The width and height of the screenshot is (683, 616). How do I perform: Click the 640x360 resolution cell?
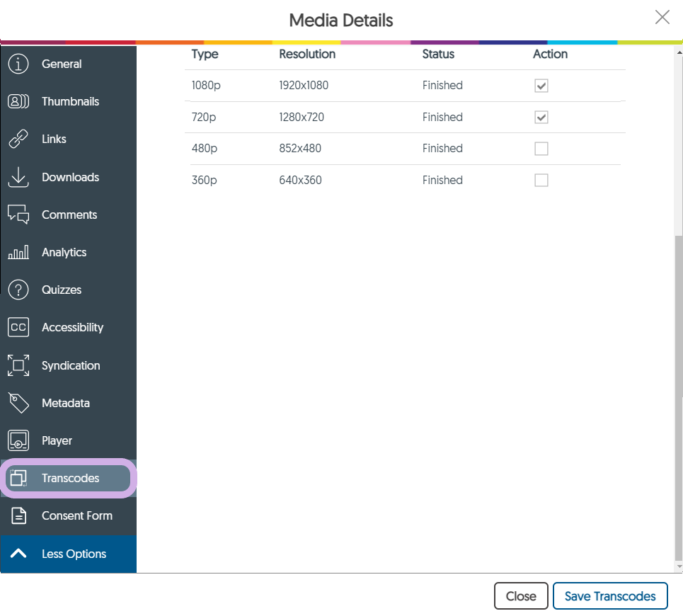tap(300, 180)
